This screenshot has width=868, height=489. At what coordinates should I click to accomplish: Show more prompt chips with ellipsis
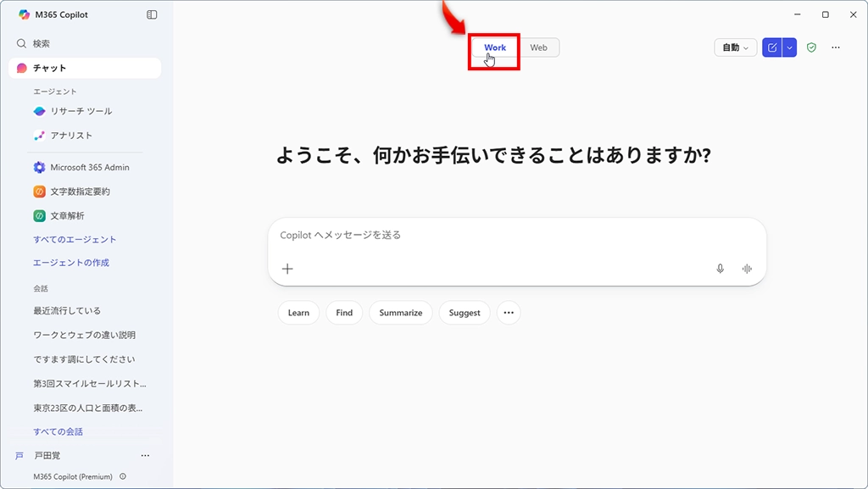tap(509, 313)
